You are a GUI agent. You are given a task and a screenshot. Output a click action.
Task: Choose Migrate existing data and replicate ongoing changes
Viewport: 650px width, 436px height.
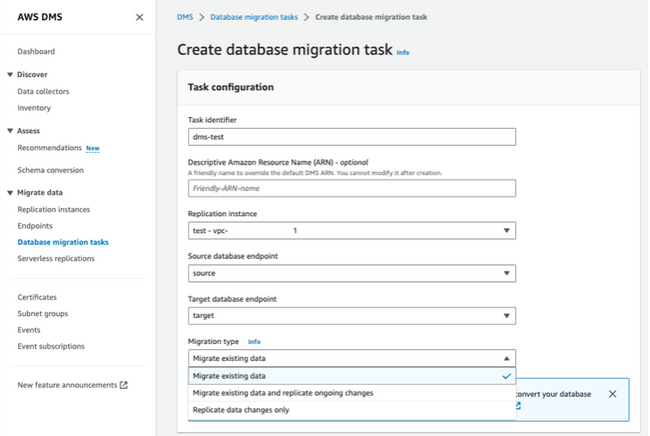pyautogui.click(x=352, y=393)
